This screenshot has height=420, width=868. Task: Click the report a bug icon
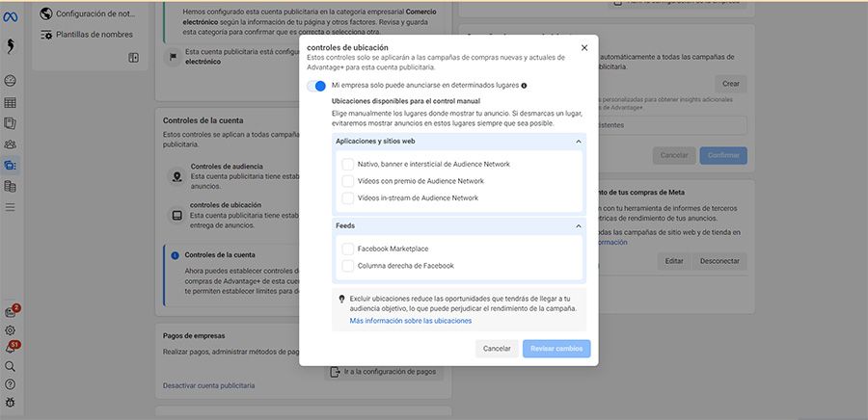[x=10, y=403]
